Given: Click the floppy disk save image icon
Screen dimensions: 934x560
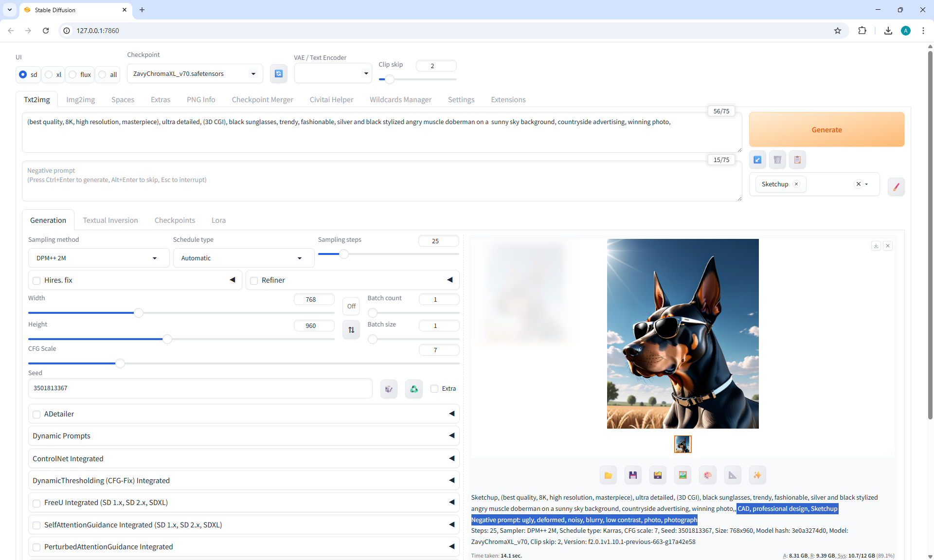Looking at the screenshot, I should click(633, 475).
